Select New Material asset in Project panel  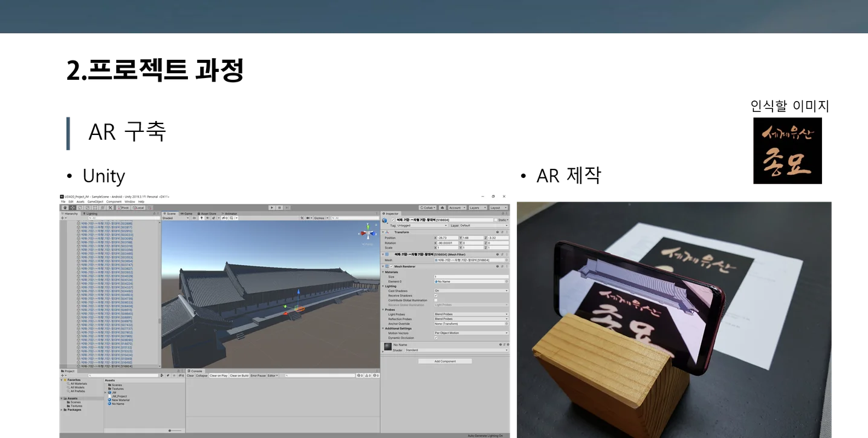pyautogui.click(x=120, y=400)
